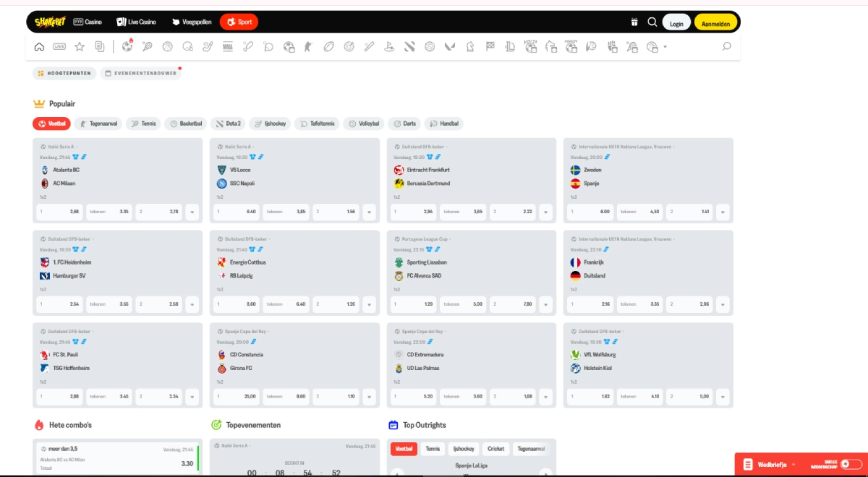Select the League of Legends icon
Viewport: 868px width, 477px height.
tap(510, 46)
